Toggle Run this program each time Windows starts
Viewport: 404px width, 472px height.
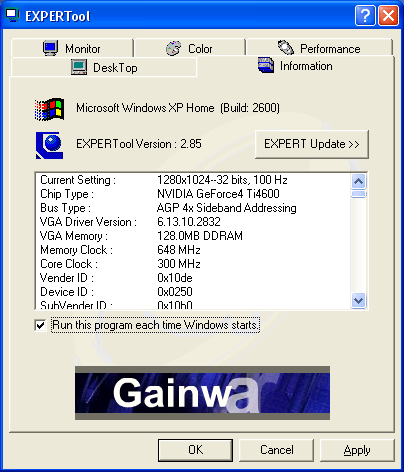tap(40, 325)
